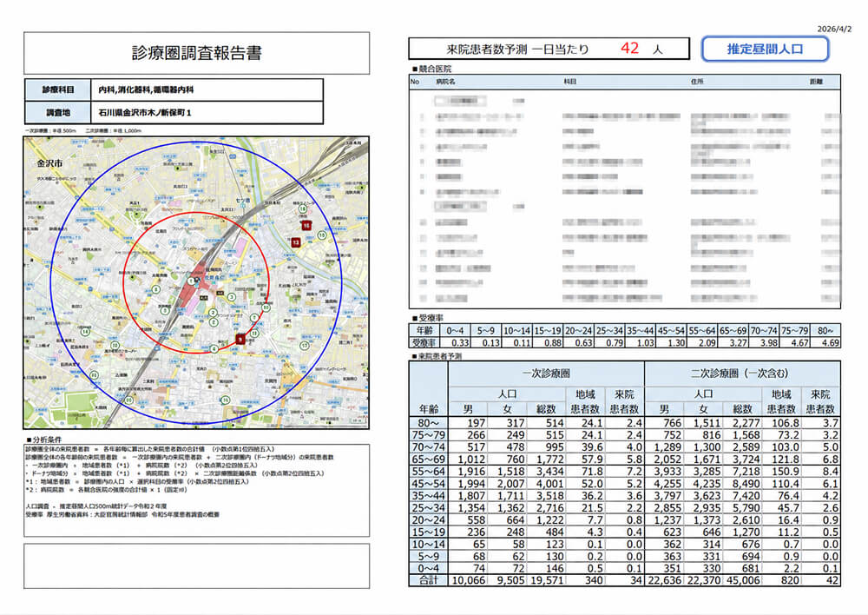Select green clinic marker 17 on map
868x615 pixels.
pos(305,346)
